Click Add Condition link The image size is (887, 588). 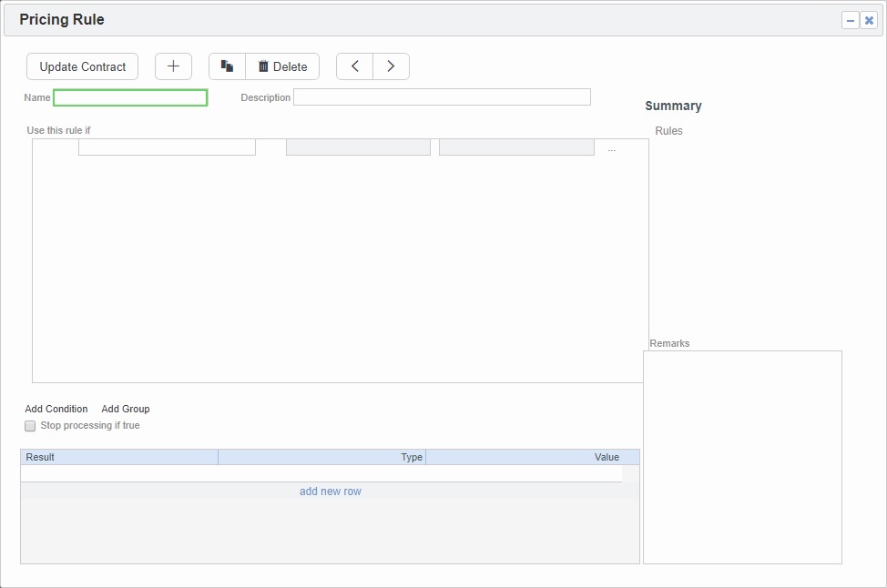(56, 410)
